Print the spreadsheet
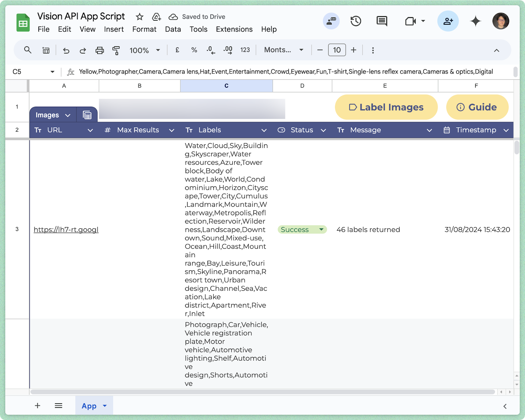Viewport: 525px width, 420px height. pyautogui.click(x=99, y=50)
